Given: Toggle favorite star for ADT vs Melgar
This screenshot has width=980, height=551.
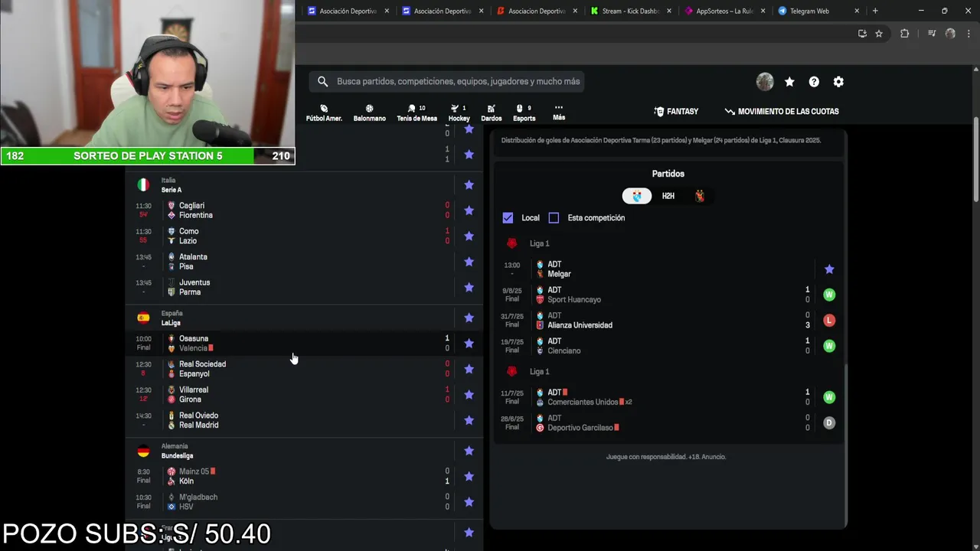Looking at the screenshot, I should (829, 269).
